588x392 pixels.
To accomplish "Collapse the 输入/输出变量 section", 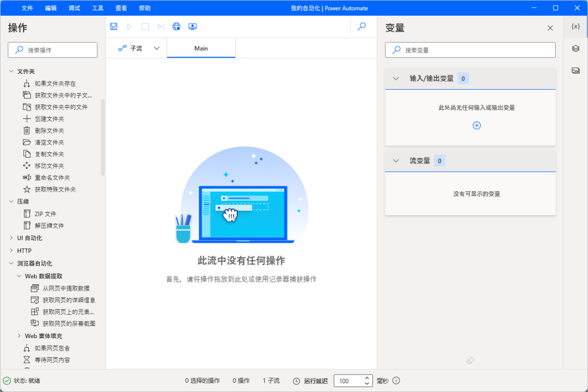I will click(x=396, y=78).
